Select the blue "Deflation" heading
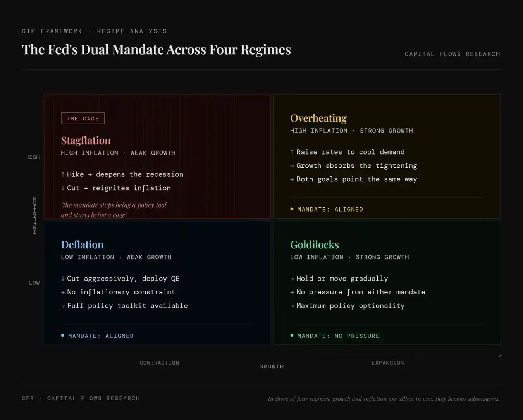The width and height of the screenshot is (523, 420). pyautogui.click(x=82, y=244)
